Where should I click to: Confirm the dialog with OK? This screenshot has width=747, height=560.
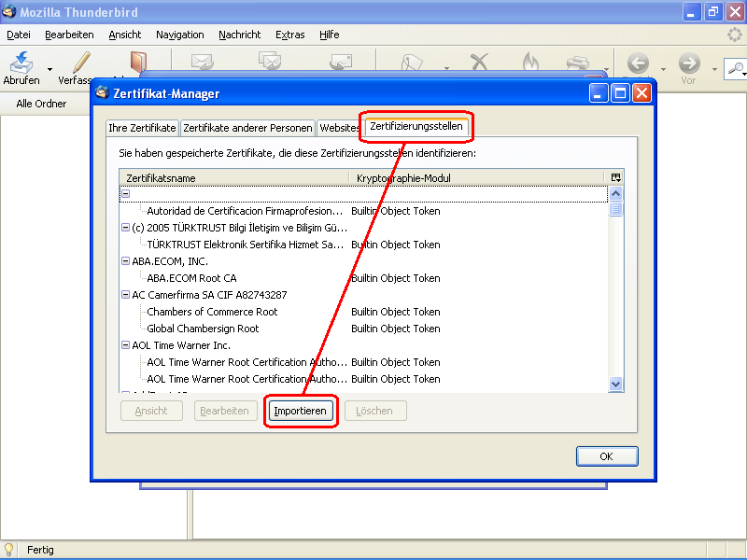[606, 456]
